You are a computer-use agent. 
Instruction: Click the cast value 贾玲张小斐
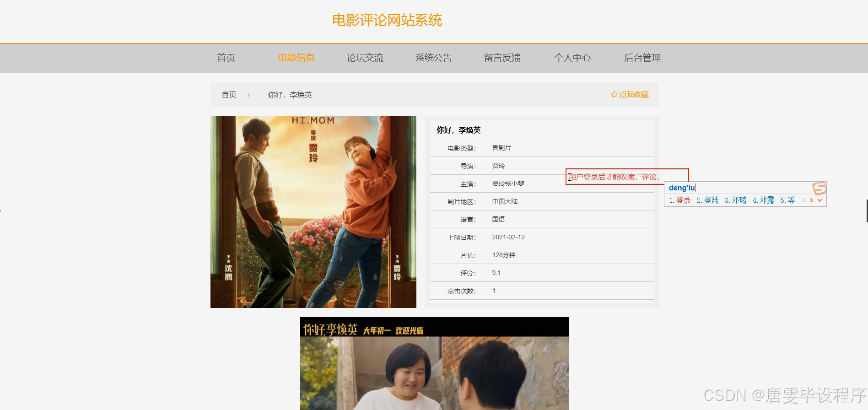coord(508,183)
